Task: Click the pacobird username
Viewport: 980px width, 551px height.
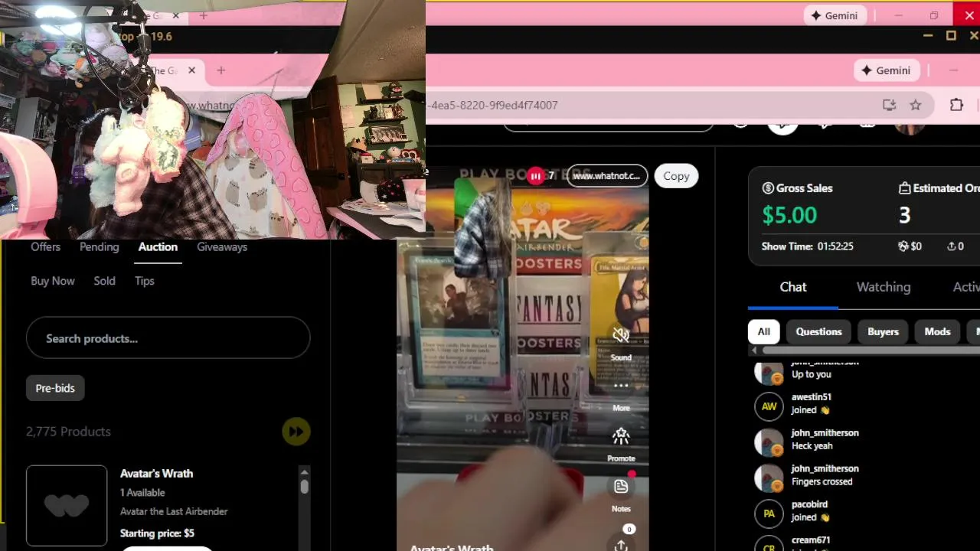Action: (x=809, y=504)
